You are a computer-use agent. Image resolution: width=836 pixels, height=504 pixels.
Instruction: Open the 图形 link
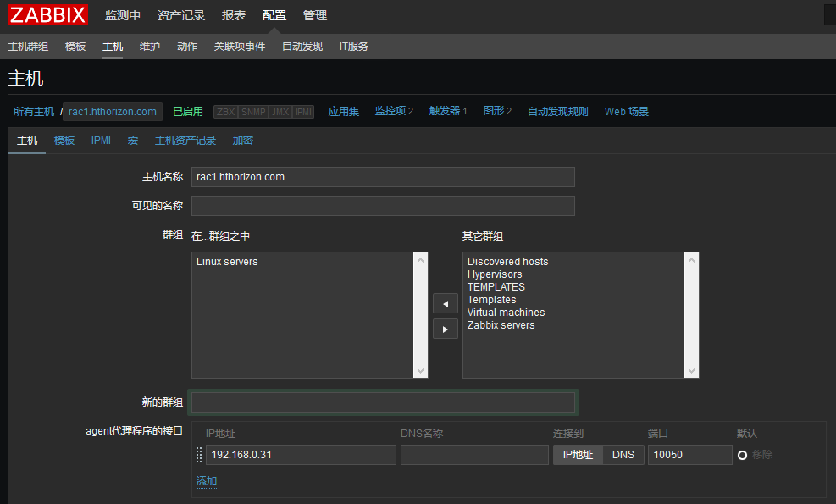tap(494, 111)
